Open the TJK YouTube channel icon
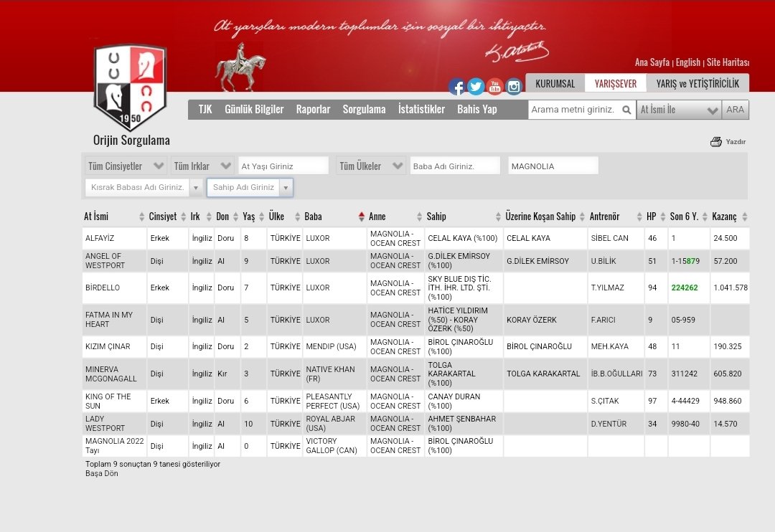 494,87
